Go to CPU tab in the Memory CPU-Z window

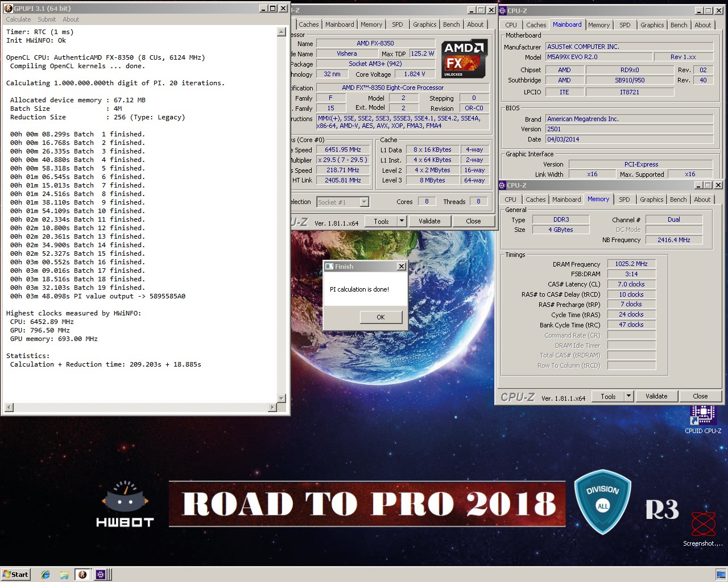511,199
